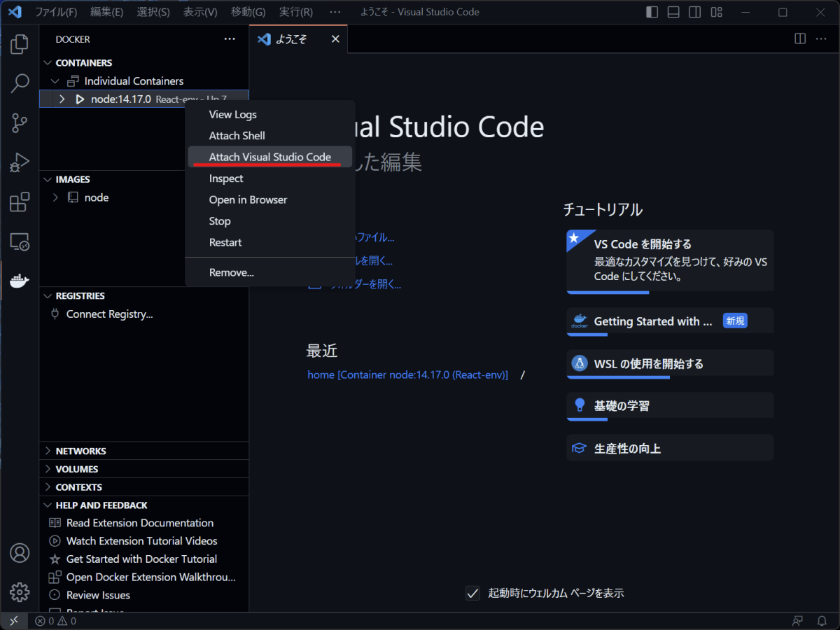Choose Attach Shell from context menu
The width and height of the screenshot is (840, 630).
[x=270, y=136]
